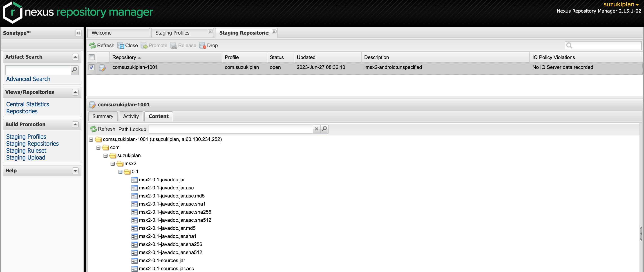Click the magnifier icon in the Path Lookup field
The width and height of the screenshot is (644, 272).
point(324,129)
